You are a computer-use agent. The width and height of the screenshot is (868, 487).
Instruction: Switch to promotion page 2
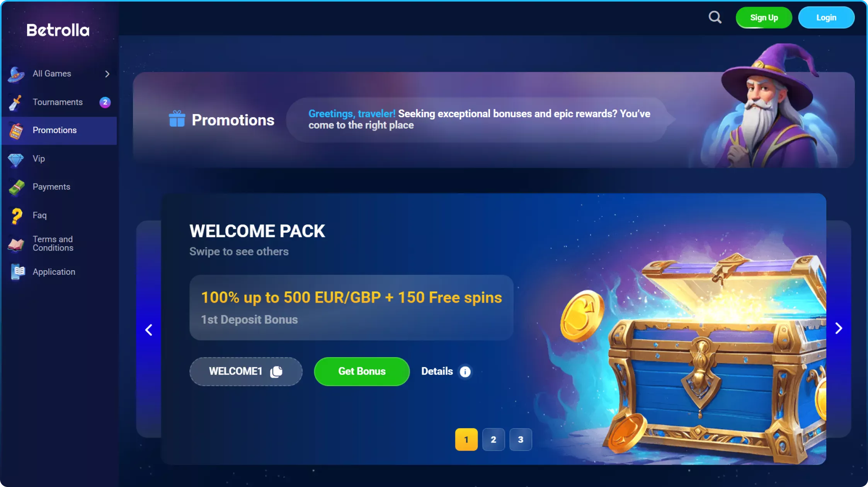pyautogui.click(x=494, y=439)
